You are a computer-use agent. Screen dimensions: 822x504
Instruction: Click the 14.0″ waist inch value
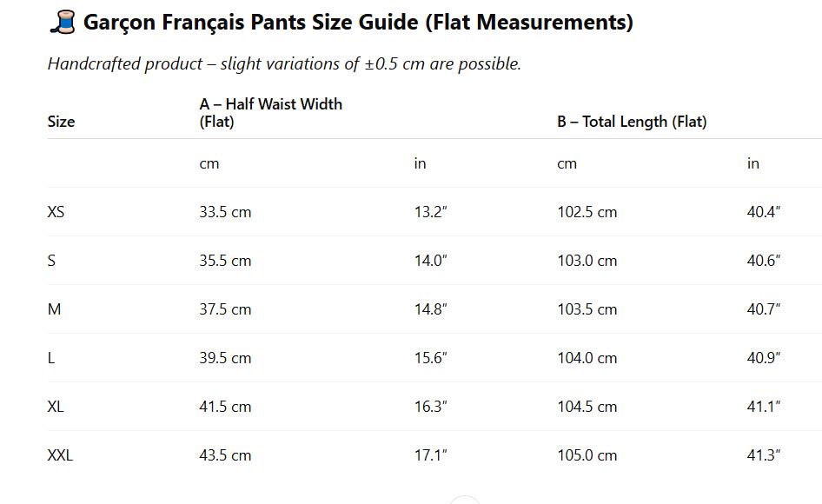(x=431, y=261)
